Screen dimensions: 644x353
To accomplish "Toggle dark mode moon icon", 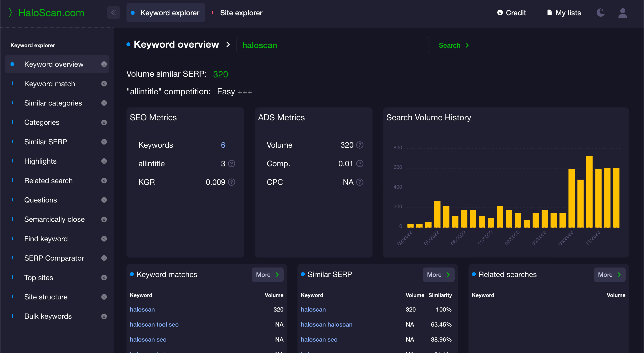I will point(601,12).
